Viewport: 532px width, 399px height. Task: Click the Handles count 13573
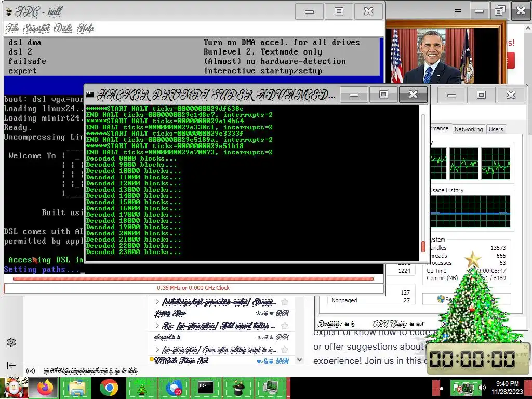pyautogui.click(x=498, y=248)
